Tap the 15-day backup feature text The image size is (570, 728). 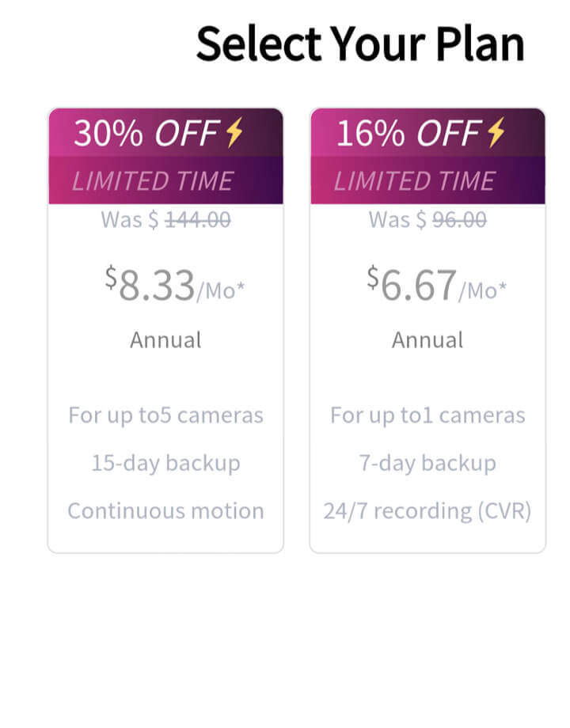click(x=165, y=463)
